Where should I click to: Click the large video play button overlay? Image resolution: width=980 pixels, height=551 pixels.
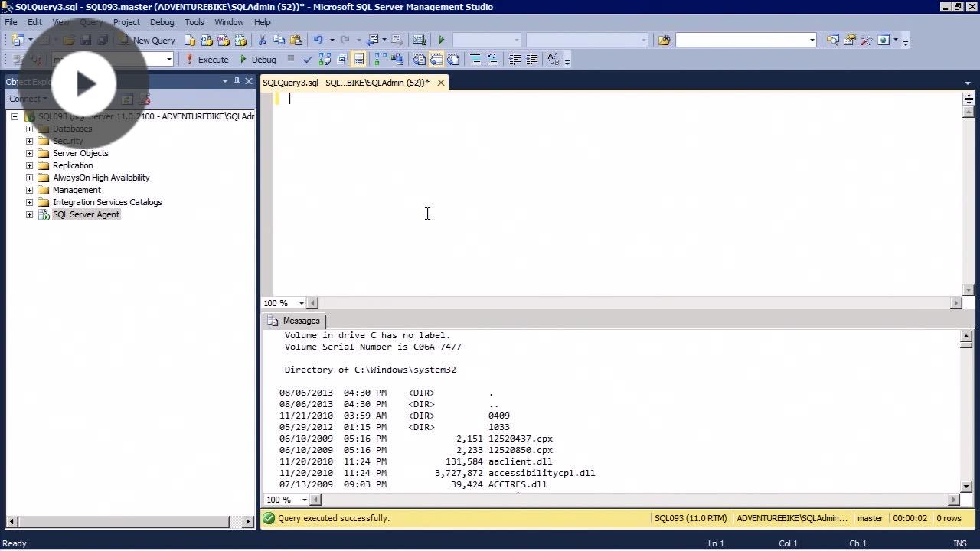(84, 84)
